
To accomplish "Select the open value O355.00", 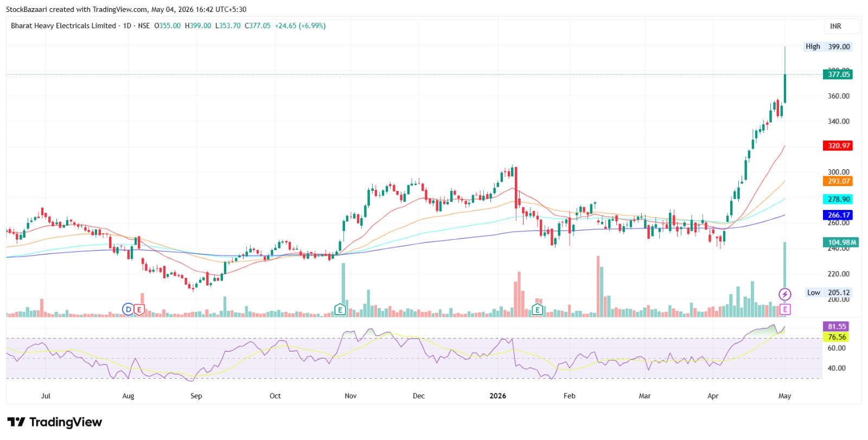I will coord(168,25).
